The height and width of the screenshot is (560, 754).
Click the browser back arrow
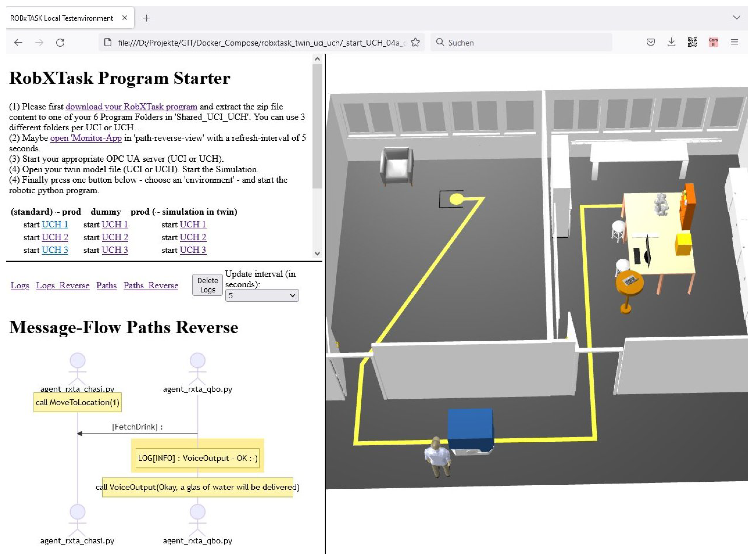18,42
